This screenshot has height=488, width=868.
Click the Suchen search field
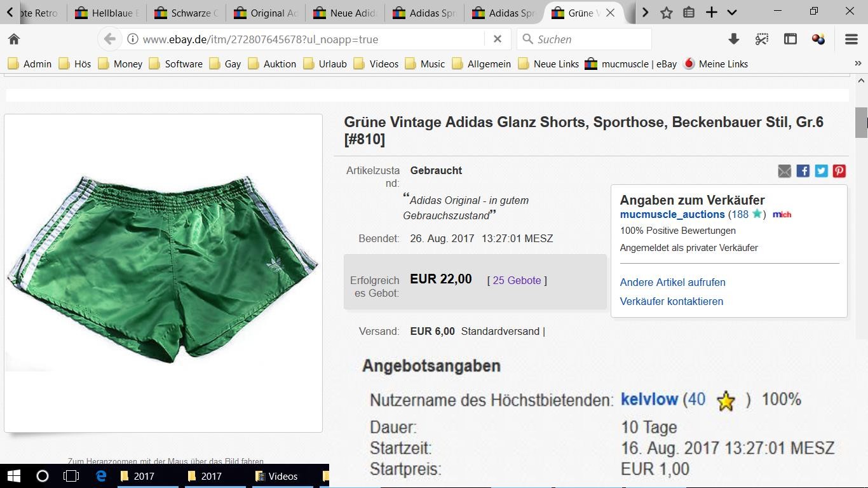pyautogui.click(x=591, y=39)
